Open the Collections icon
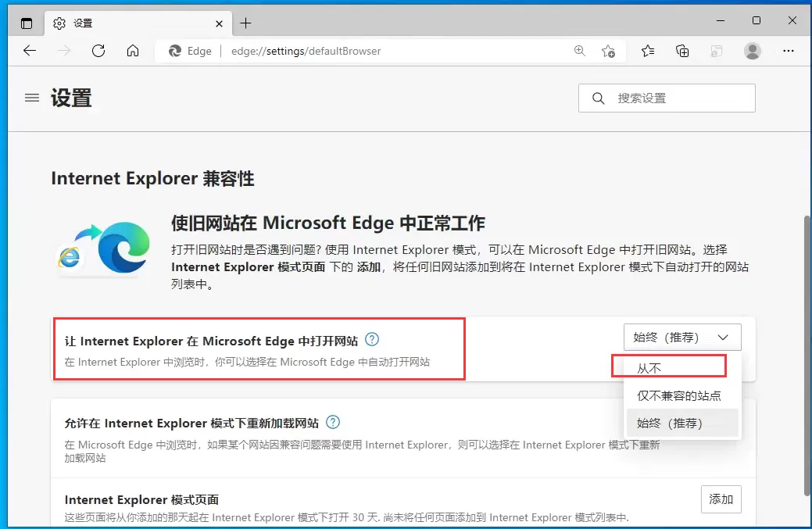Viewport: 812px width, 529px height. [x=682, y=51]
